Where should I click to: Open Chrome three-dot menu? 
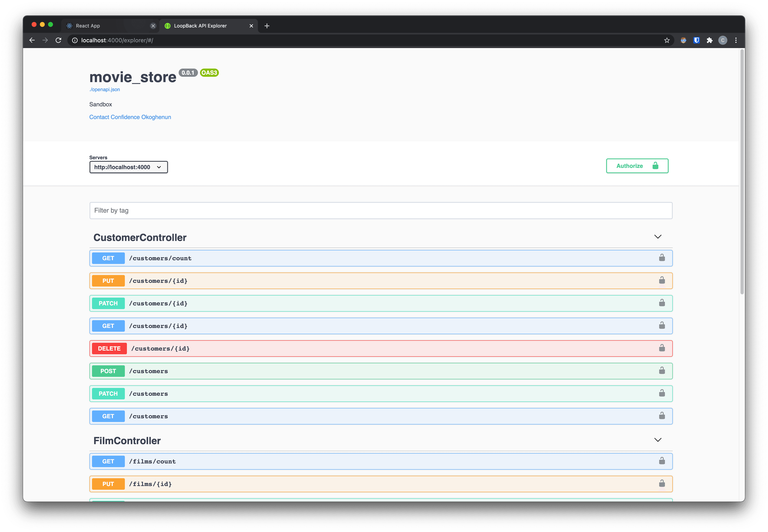736,40
